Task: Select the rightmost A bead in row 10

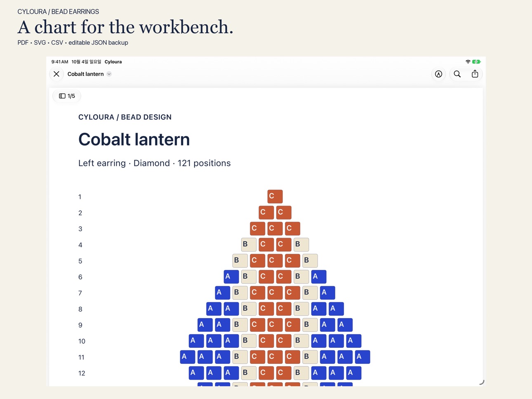Action: coord(354,341)
